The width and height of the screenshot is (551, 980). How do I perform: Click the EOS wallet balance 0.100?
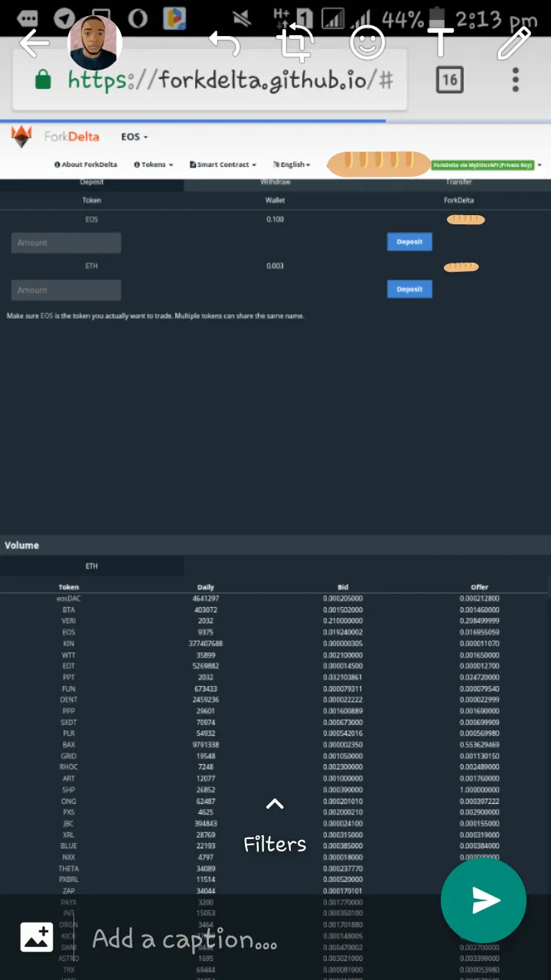tap(275, 220)
